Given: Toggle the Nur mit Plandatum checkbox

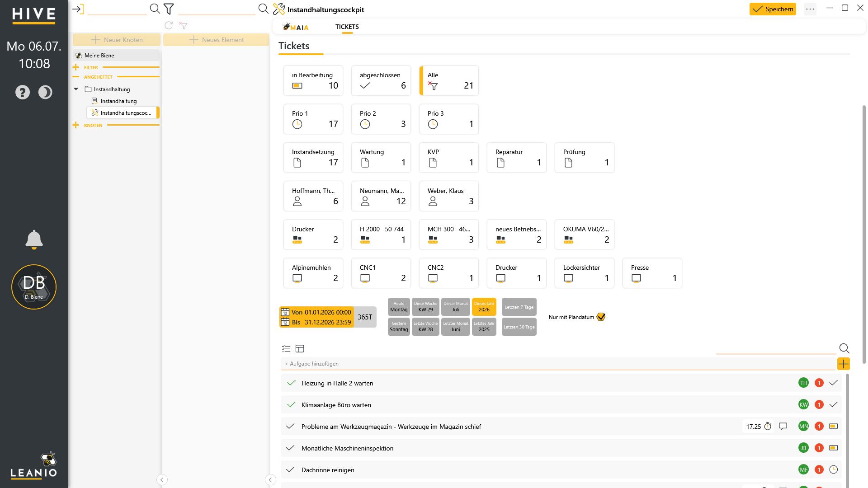Looking at the screenshot, I should click(601, 317).
